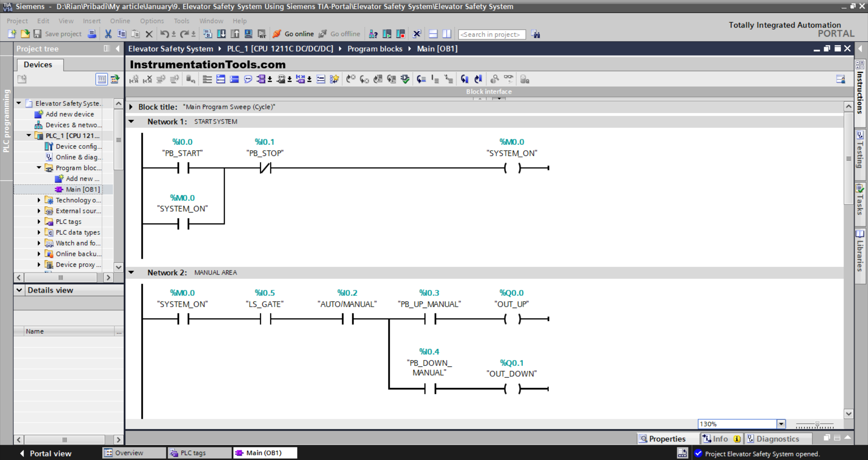The image size is (868, 460).
Task: Split editor space vertically
Action: (447, 34)
